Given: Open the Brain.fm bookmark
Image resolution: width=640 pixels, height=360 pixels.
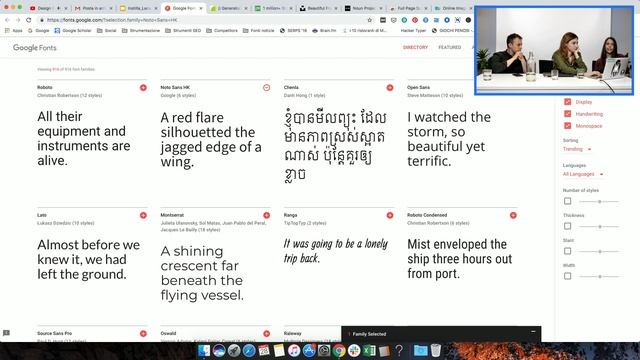Looking at the screenshot, I should 324,31.
